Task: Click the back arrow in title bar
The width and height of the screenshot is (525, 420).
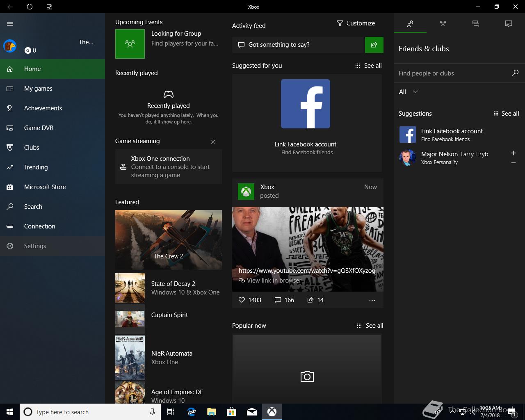Action: 10,7
